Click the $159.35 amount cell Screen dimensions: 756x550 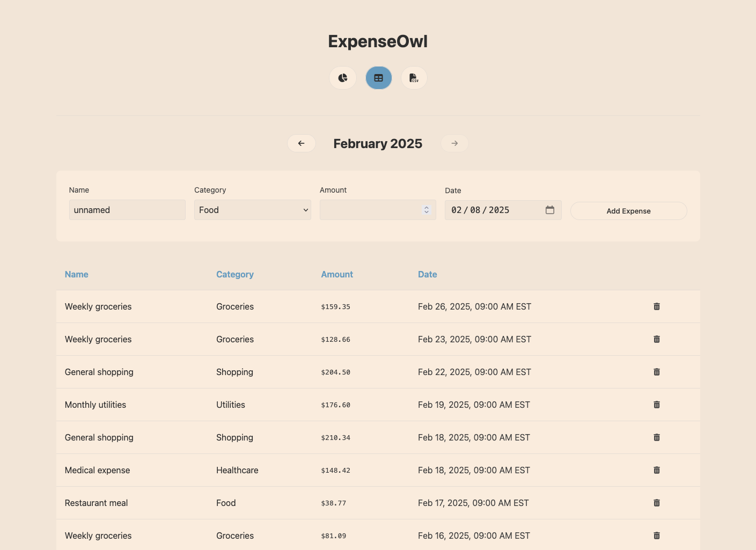(336, 307)
